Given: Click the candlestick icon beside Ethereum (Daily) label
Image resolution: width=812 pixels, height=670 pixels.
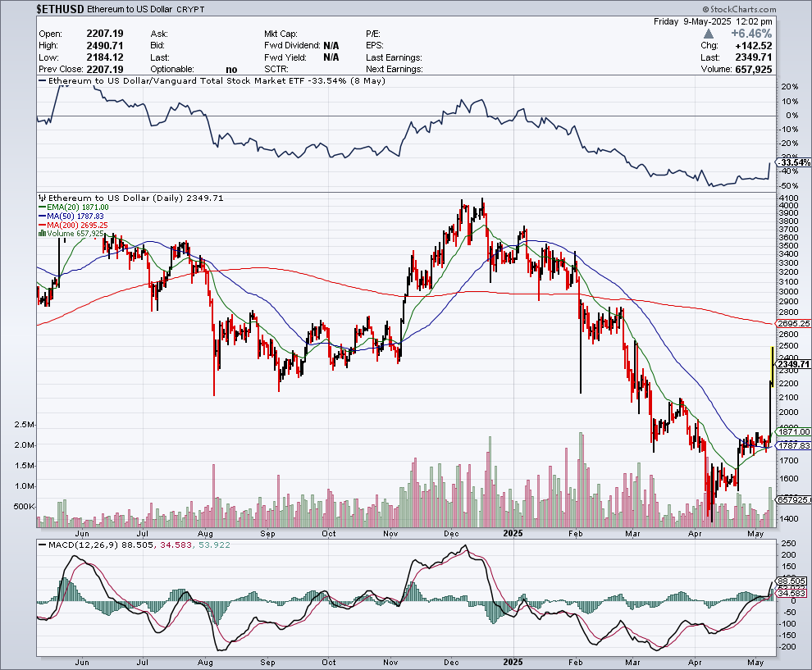Looking at the screenshot, I should (43, 198).
